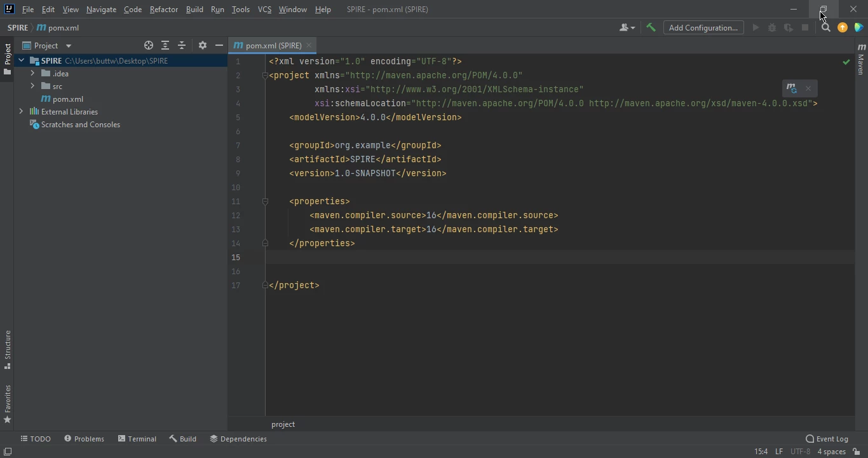The image size is (868, 458).
Task: Click the artifactId SPIRE line
Action: click(365, 160)
